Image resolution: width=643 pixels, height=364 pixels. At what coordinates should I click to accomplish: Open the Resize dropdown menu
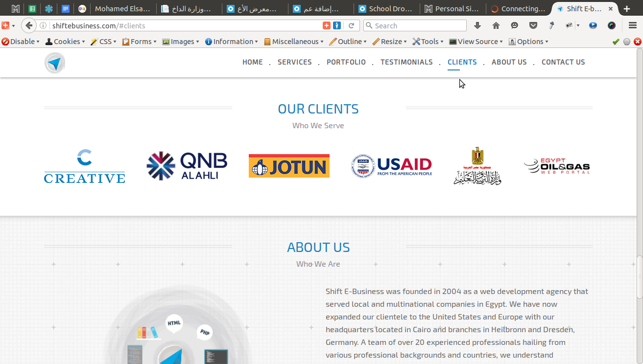tap(389, 42)
